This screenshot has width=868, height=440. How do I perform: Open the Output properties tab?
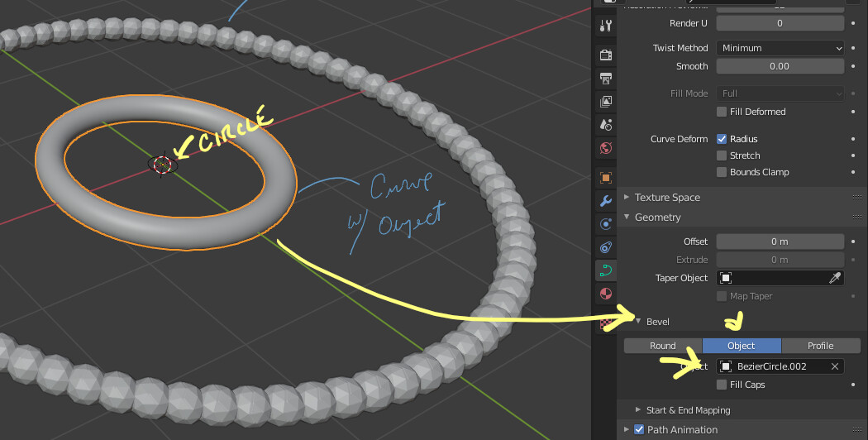[606, 78]
